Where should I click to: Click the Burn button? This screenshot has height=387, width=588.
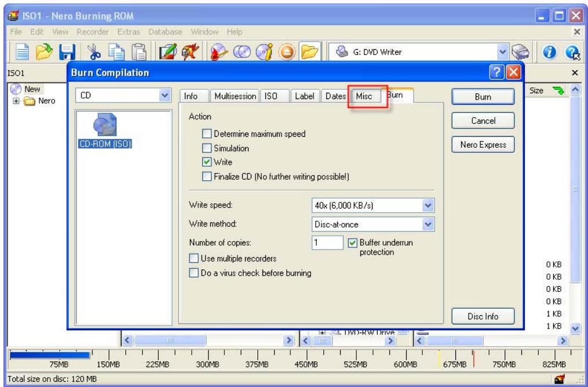pyautogui.click(x=483, y=97)
